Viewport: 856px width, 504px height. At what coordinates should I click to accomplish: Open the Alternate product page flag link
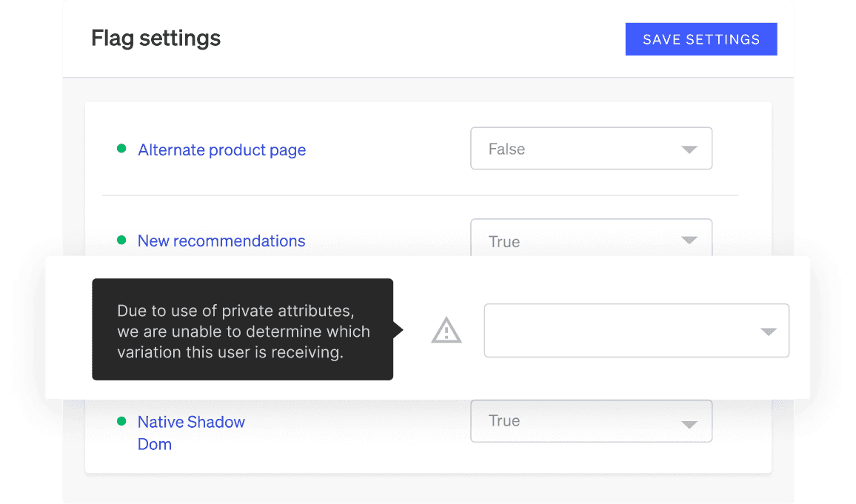[221, 150]
